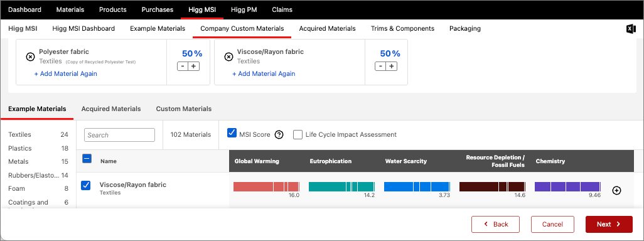The height and width of the screenshot is (241, 644).
Task: Click Add Material Again under Viscose/Rayon fabric
Action: [x=264, y=74]
